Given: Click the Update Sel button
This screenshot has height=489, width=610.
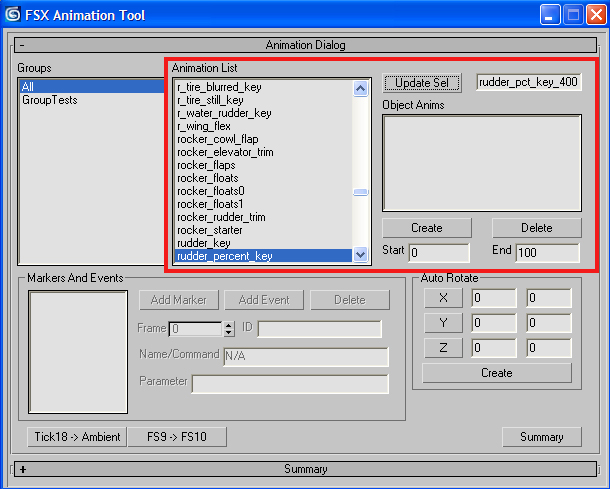Looking at the screenshot, I should click(422, 83).
